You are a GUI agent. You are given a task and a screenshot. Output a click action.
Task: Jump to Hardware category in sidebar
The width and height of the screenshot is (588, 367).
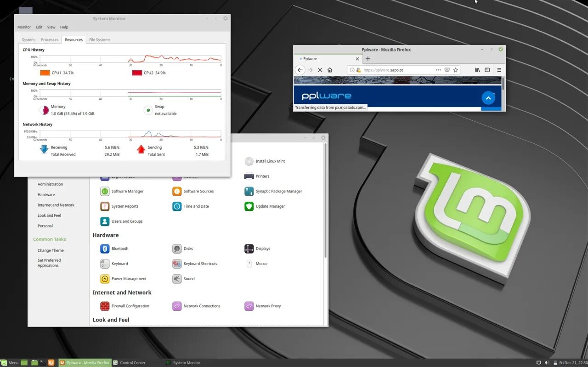(x=46, y=195)
